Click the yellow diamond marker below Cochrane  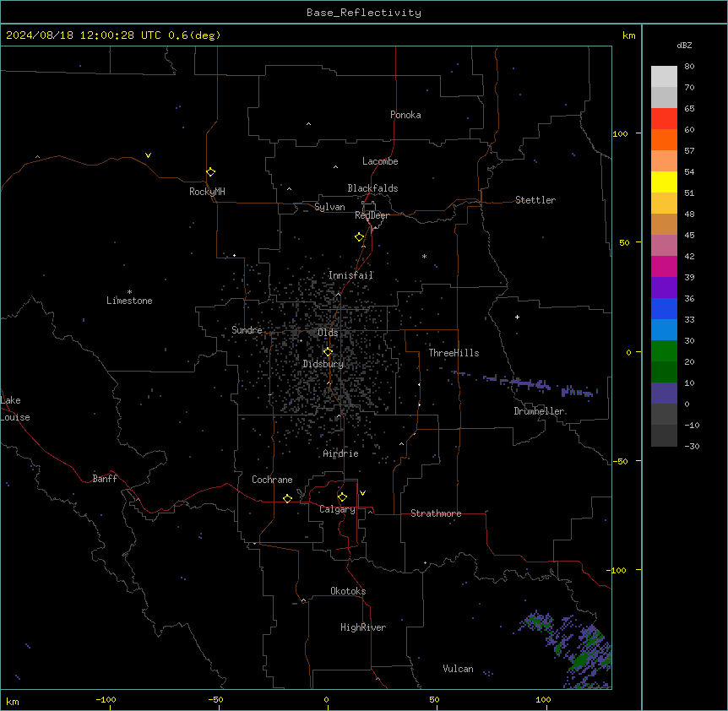[287, 498]
